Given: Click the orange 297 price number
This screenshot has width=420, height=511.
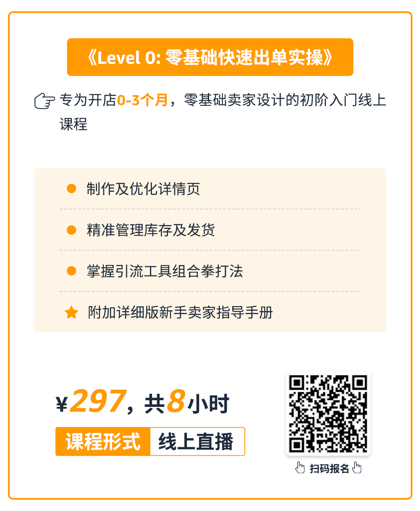Looking at the screenshot, I should (x=97, y=401).
